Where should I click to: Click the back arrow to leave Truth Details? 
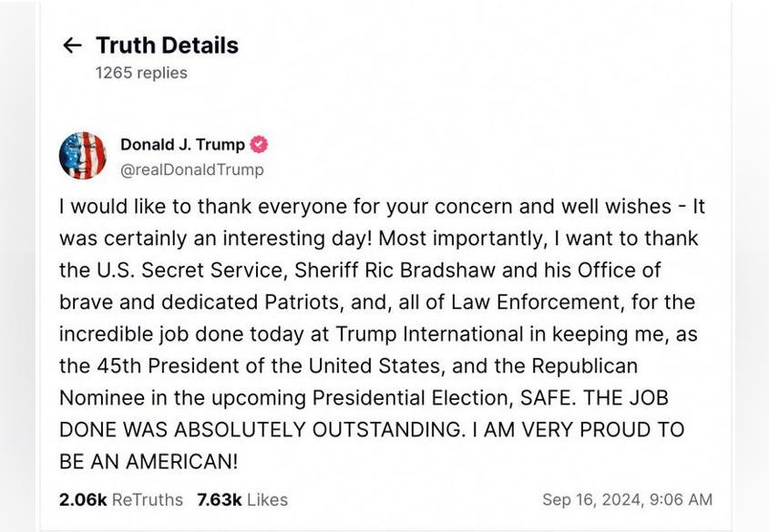[x=71, y=45]
